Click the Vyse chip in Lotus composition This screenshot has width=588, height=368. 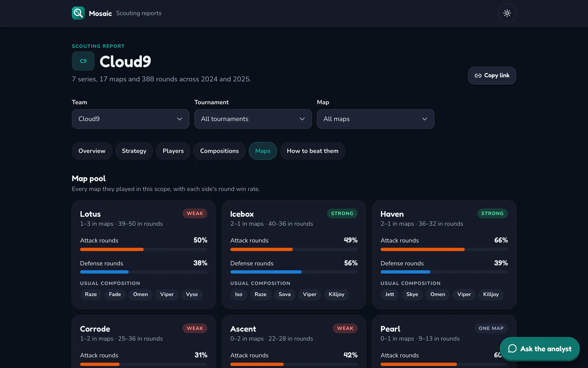click(x=192, y=294)
